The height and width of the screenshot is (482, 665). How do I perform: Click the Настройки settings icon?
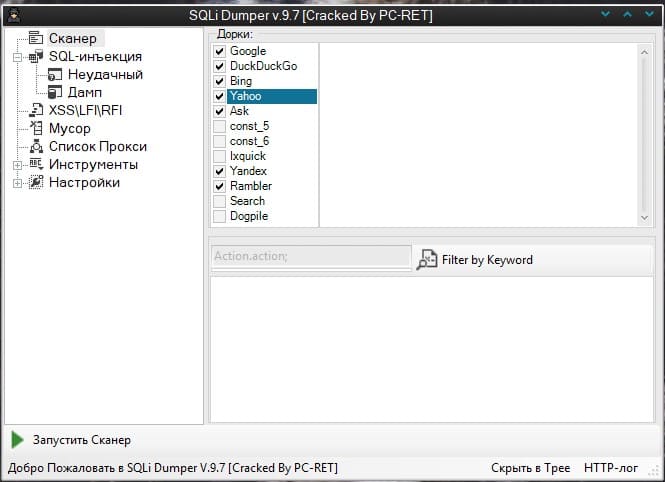36,182
